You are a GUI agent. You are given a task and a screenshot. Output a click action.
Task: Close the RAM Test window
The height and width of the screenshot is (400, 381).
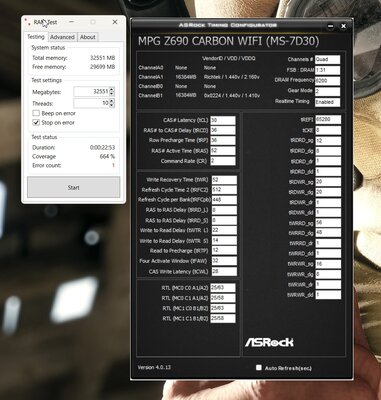click(115, 22)
